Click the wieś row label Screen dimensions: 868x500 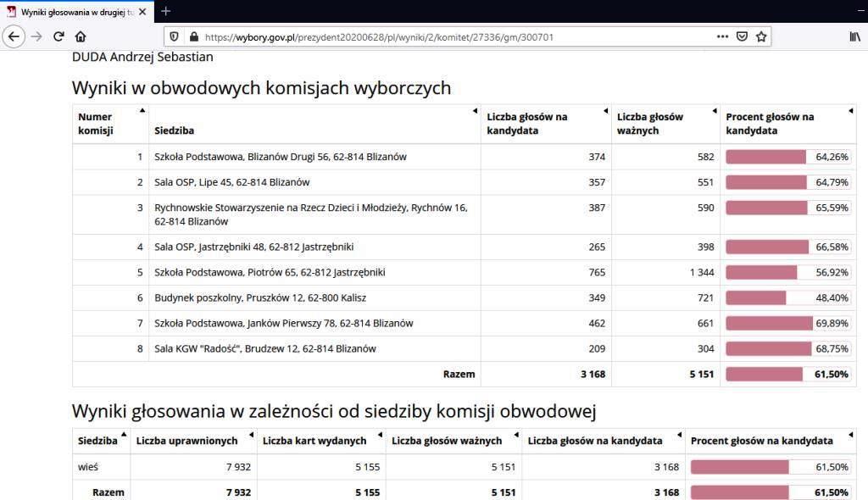(x=88, y=467)
